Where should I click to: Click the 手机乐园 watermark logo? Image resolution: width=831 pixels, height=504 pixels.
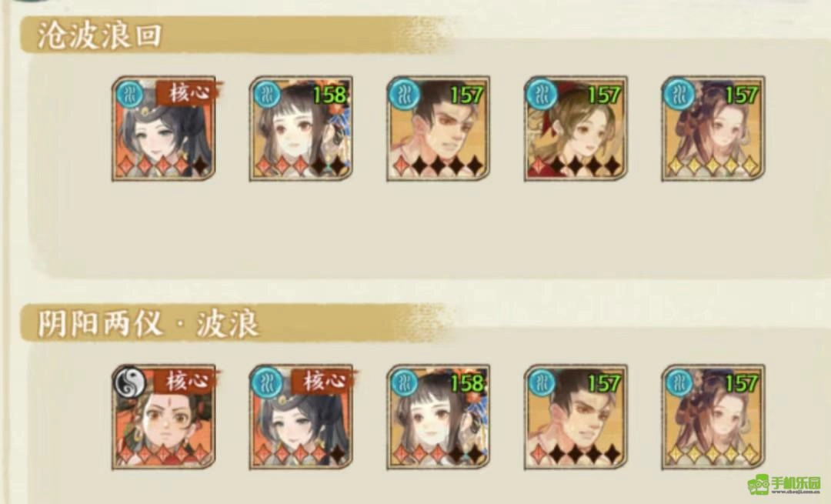(784, 484)
